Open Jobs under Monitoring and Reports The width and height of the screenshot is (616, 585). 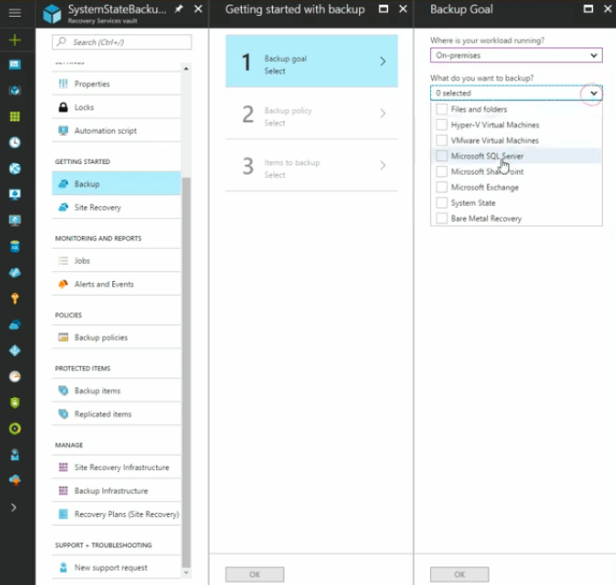[116, 261]
